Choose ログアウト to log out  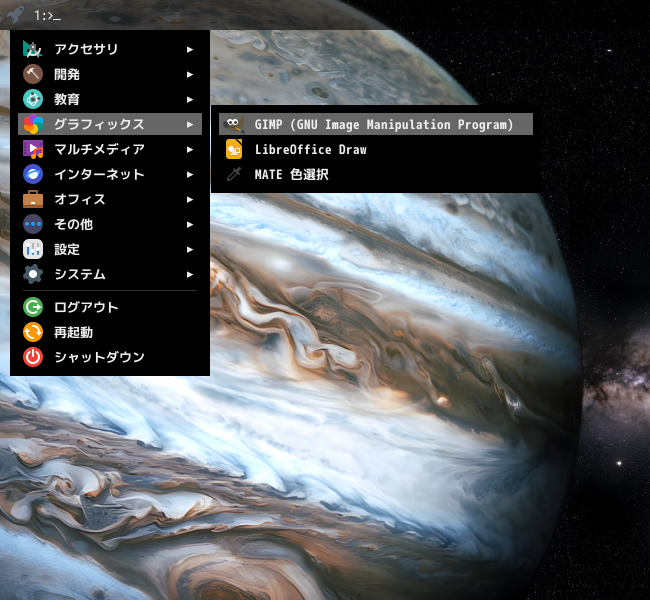110,307
